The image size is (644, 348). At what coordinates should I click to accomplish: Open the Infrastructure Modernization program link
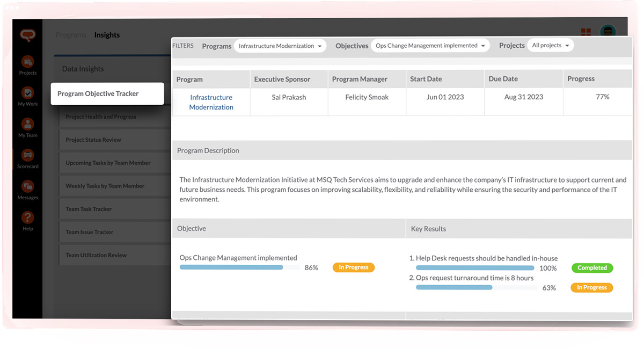click(x=211, y=102)
